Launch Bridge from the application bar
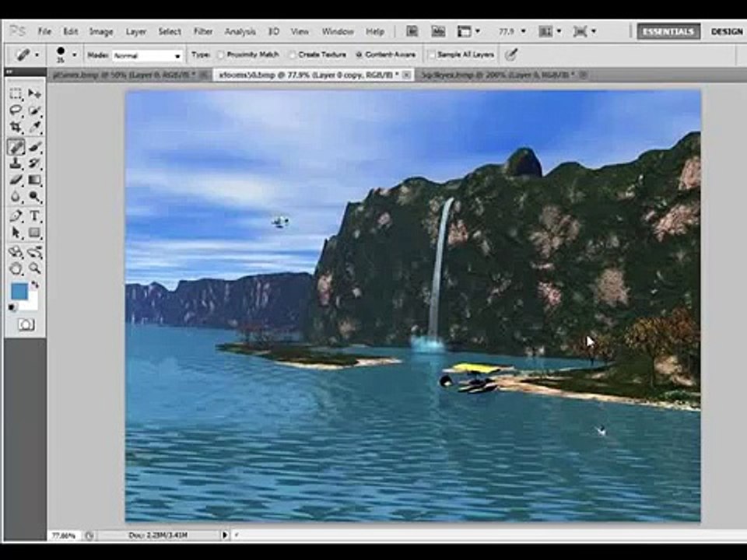747x560 pixels. [412, 31]
